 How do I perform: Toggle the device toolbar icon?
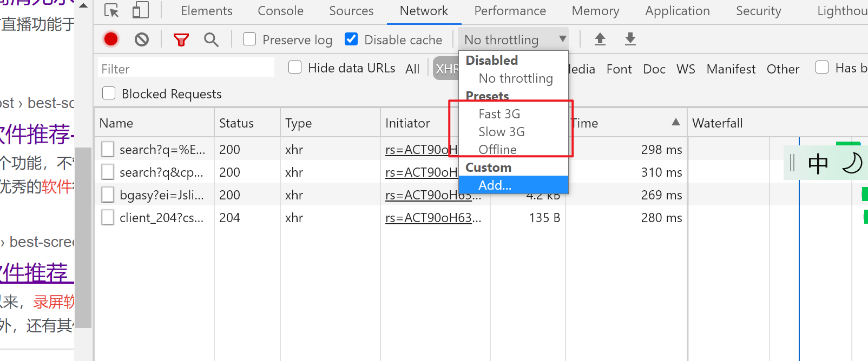[140, 11]
